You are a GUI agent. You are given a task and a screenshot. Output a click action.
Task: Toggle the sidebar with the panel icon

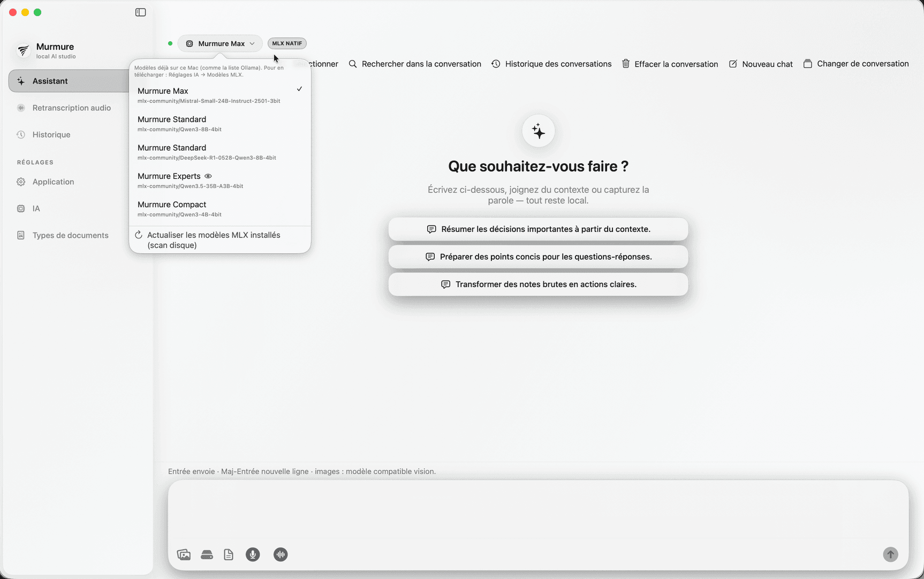point(140,12)
